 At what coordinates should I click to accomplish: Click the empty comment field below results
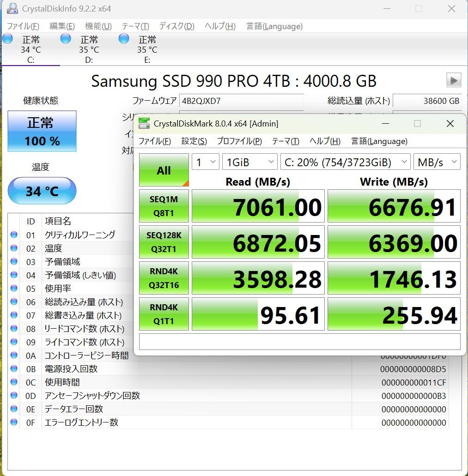click(x=299, y=342)
